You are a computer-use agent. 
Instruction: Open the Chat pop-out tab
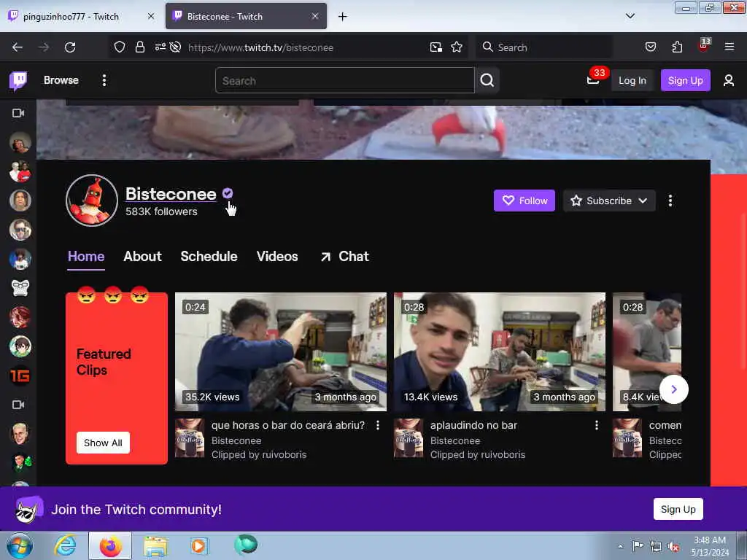344,256
